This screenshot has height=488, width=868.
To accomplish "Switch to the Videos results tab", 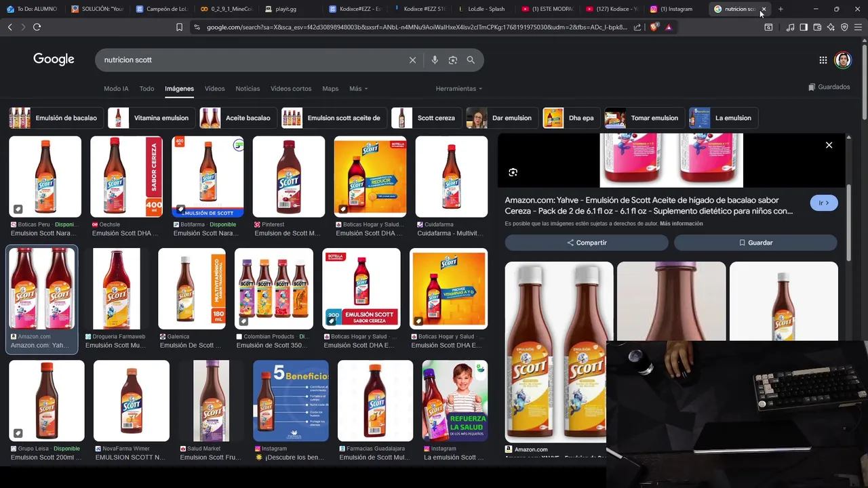I will 214,89.
